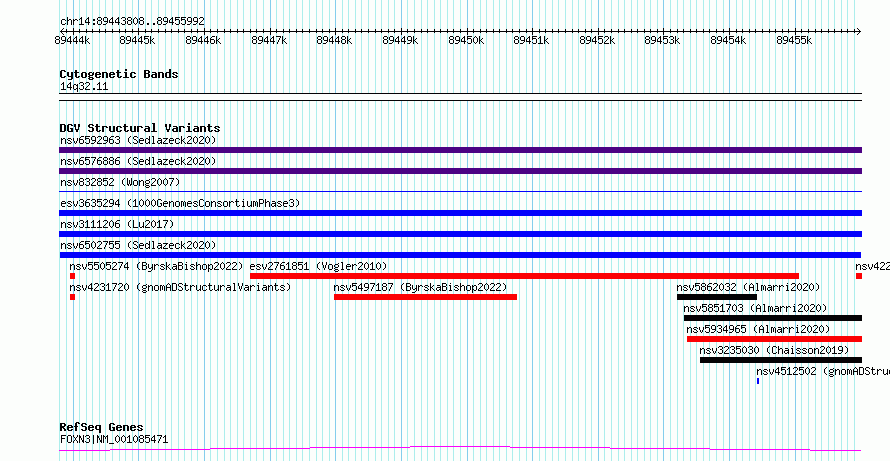Click the 89450k ruler tick label
890x461 pixels.
click(466, 40)
